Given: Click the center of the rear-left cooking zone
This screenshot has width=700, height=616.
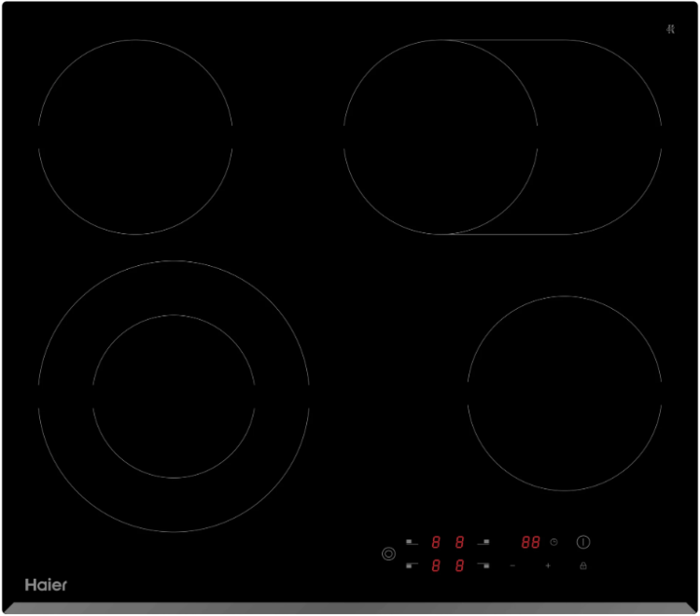Looking at the screenshot, I should (135, 137).
